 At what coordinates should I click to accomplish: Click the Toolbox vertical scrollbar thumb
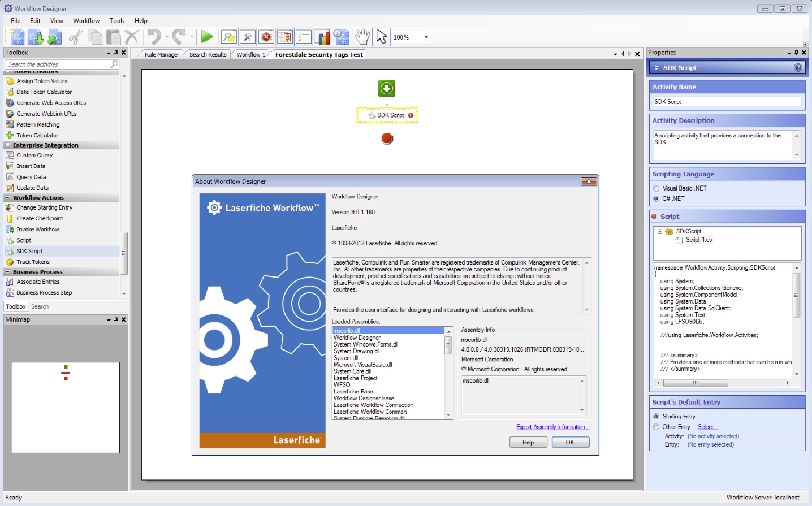(x=124, y=253)
